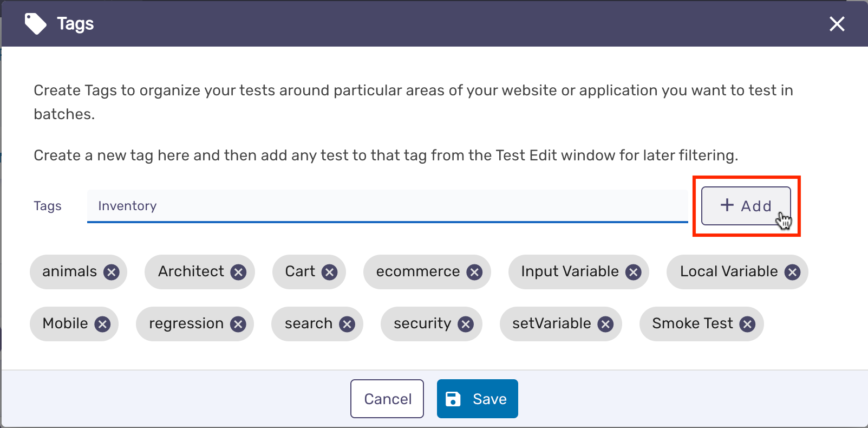Delete the Input Variable tag

[633, 272]
